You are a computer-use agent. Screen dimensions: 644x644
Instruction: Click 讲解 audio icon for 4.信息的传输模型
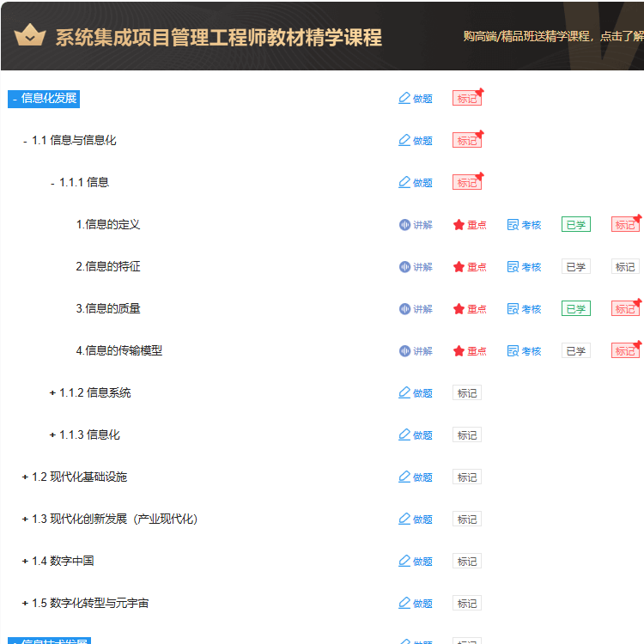pos(405,351)
